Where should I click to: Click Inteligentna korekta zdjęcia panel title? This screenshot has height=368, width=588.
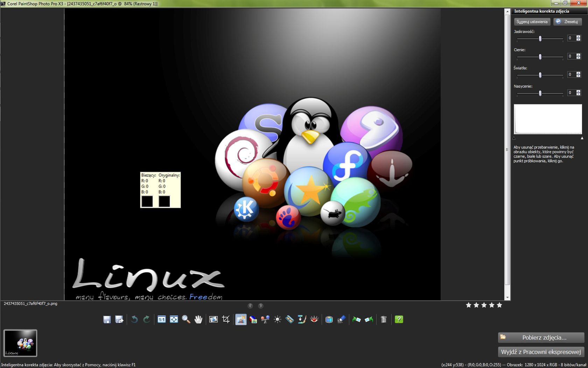tap(541, 11)
